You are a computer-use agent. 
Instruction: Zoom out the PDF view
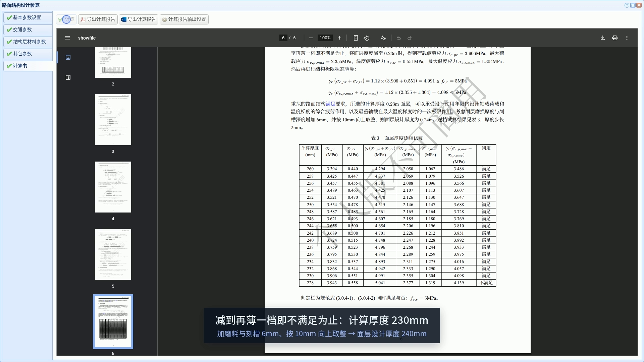311,38
